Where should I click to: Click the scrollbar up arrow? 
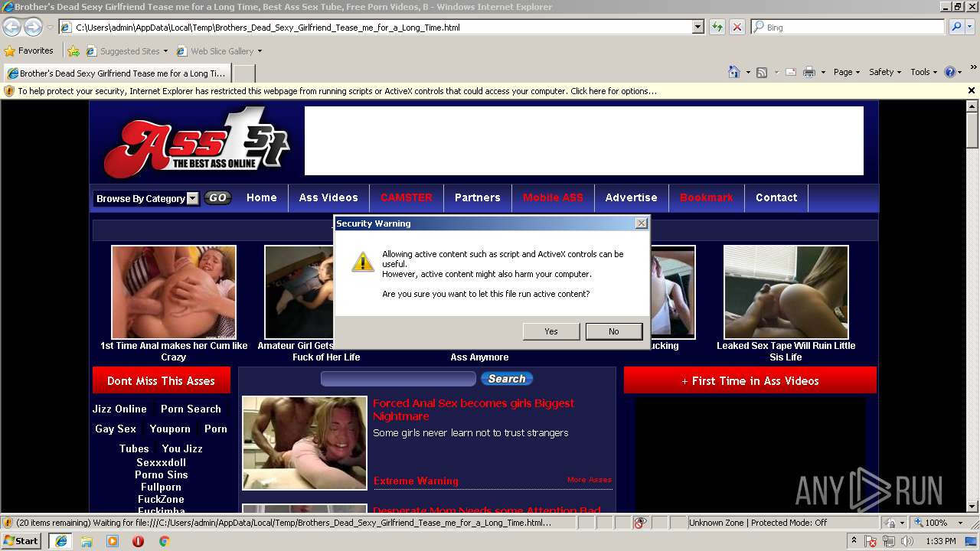pyautogui.click(x=972, y=106)
